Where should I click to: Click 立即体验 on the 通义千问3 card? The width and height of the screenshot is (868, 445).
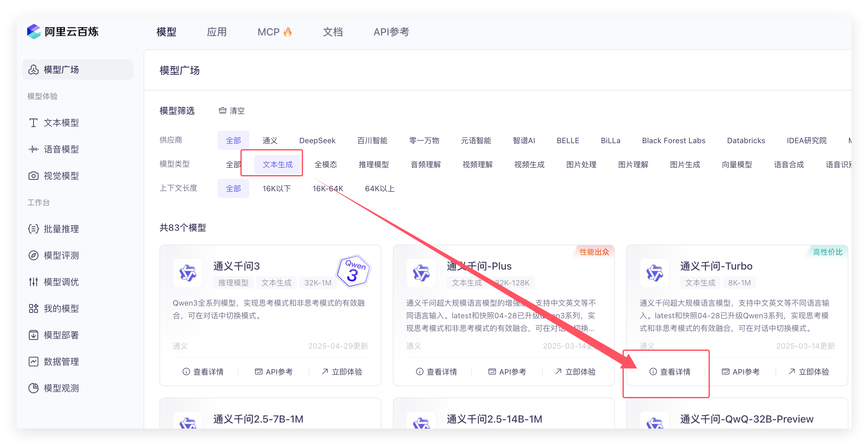pos(342,372)
